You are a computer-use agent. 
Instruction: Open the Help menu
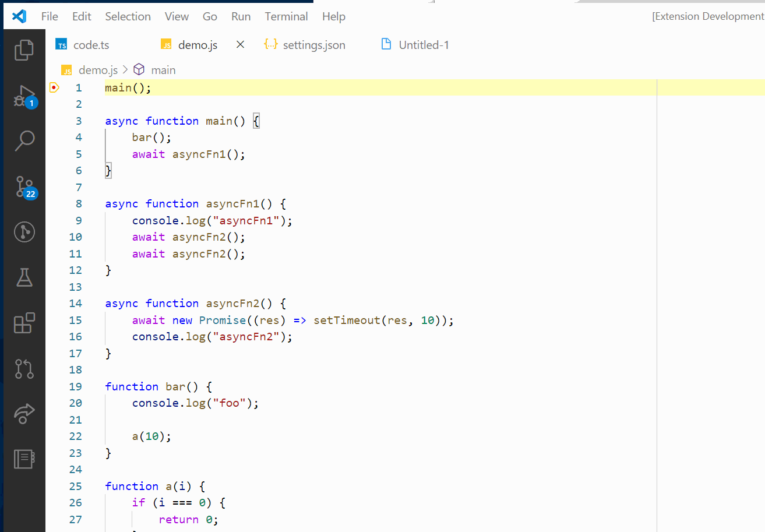click(333, 16)
